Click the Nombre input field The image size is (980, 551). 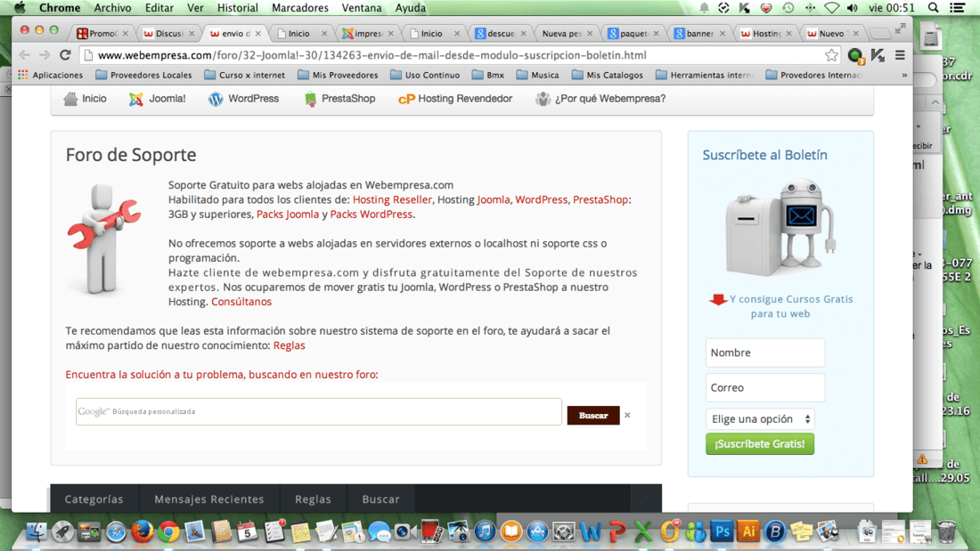point(765,352)
